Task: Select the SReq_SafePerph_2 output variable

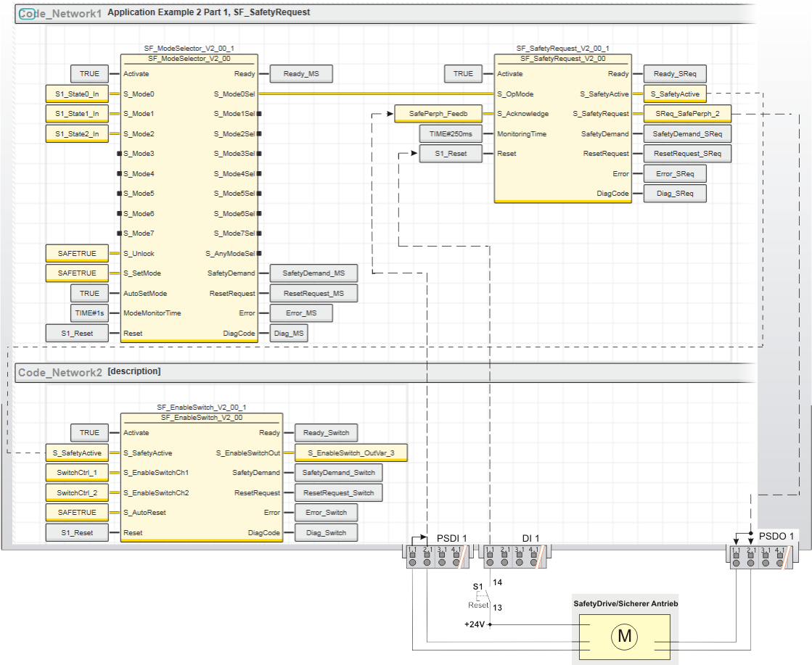Action: tap(686, 114)
